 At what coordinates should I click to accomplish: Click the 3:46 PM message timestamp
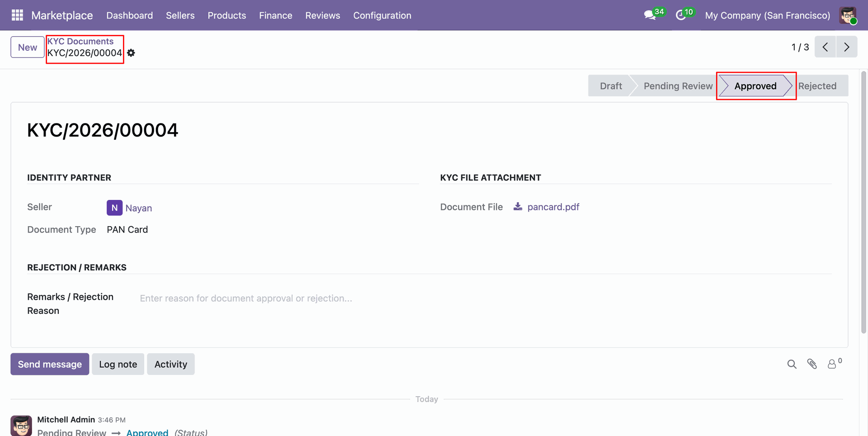click(x=112, y=420)
